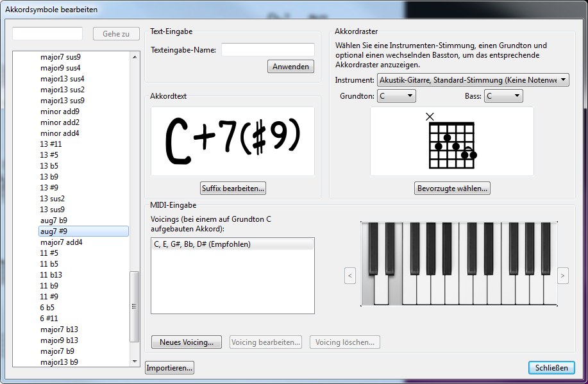The height and width of the screenshot is (384, 588).
Task: Select '6 b5' in chord list
Action: tap(47, 307)
